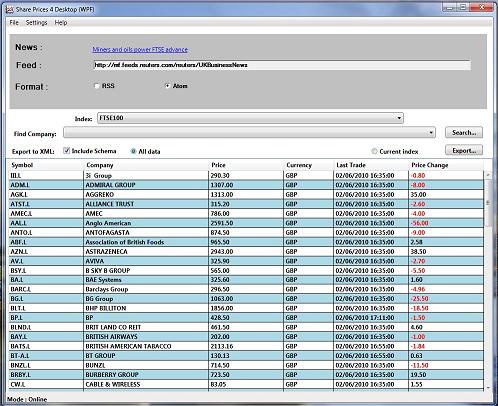This screenshot has width=498, height=406.
Task: Expand the Find Company combo box
Action: (x=249, y=133)
